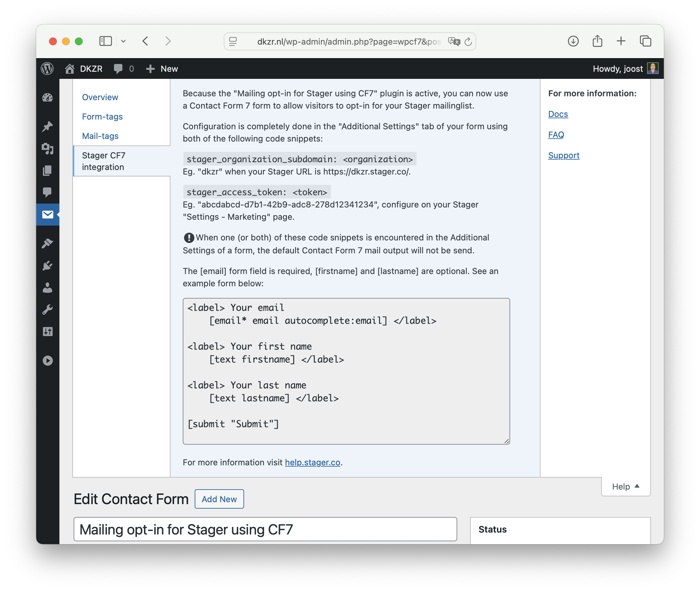Go forward with the browser forward arrow
This screenshot has width=700, height=592.
[x=168, y=41]
